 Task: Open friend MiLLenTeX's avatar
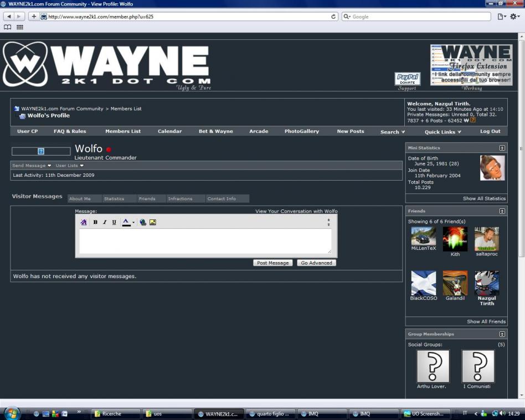[424, 236]
